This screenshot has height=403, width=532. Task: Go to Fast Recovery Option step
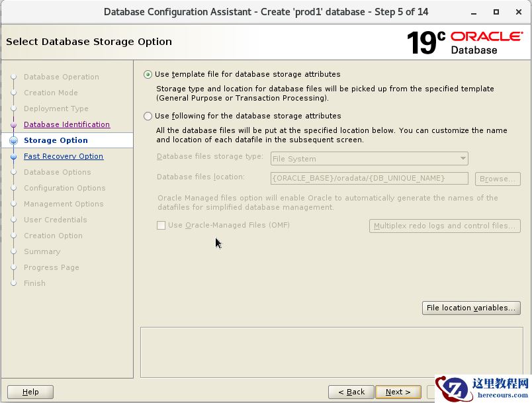coord(64,156)
